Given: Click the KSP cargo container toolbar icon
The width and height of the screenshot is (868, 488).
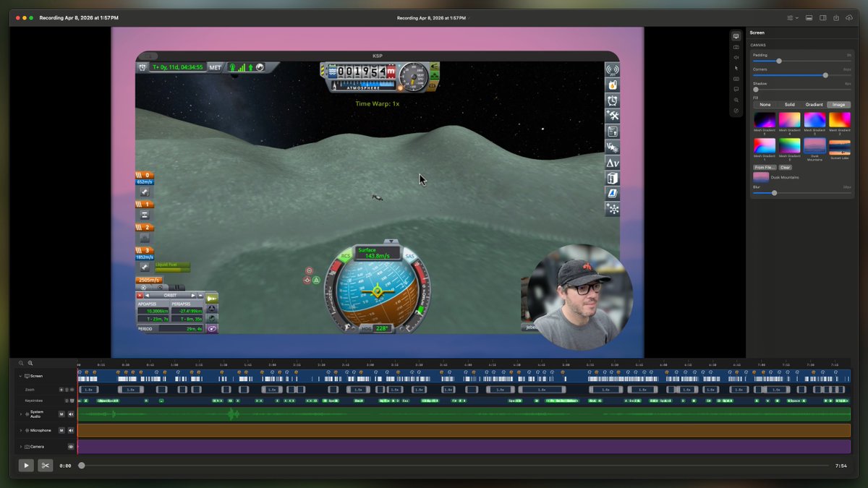Looking at the screenshot, I should click(613, 178).
